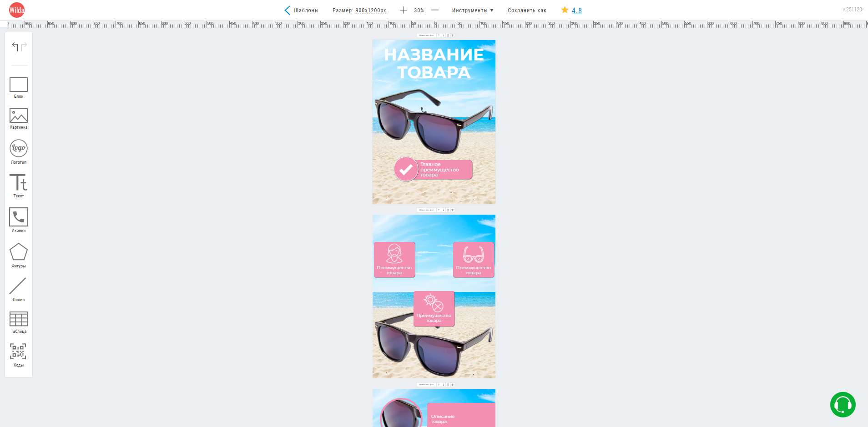
Task: Zoom out with the minus icon
Action: 435,10
